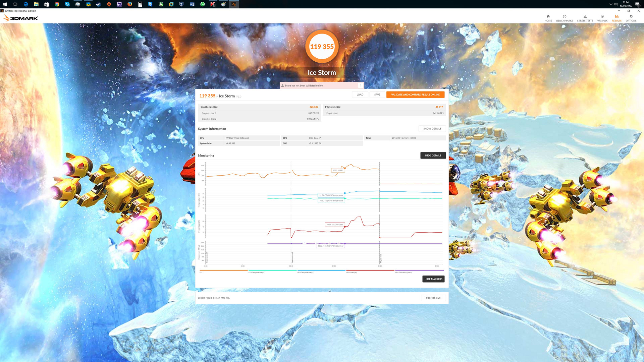Switch to the Benchmarks tab
Viewport: 644px width, 362px height.
click(565, 18)
